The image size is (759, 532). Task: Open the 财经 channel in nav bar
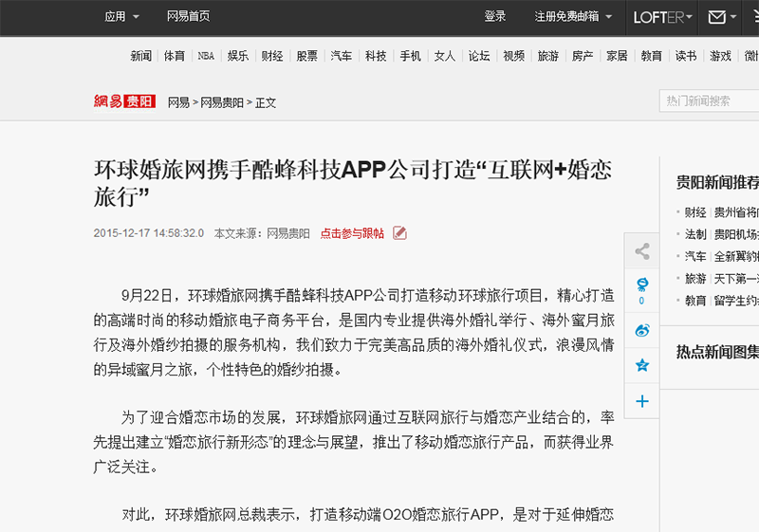272,56
